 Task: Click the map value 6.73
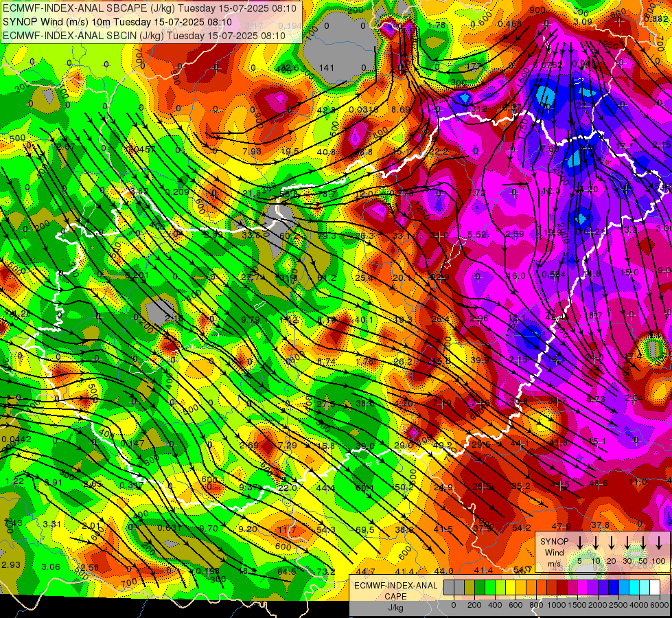coord(595,399)
